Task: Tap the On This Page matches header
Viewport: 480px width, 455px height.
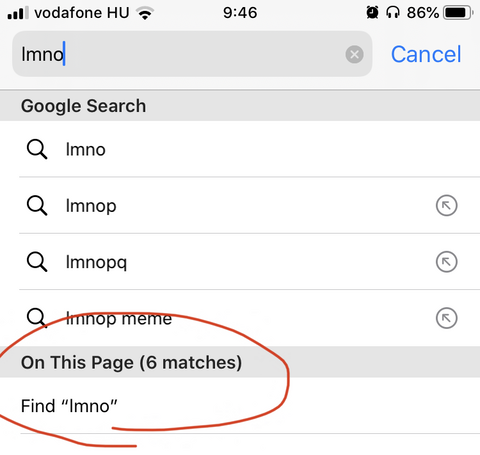Action: [x=240, y=362]
